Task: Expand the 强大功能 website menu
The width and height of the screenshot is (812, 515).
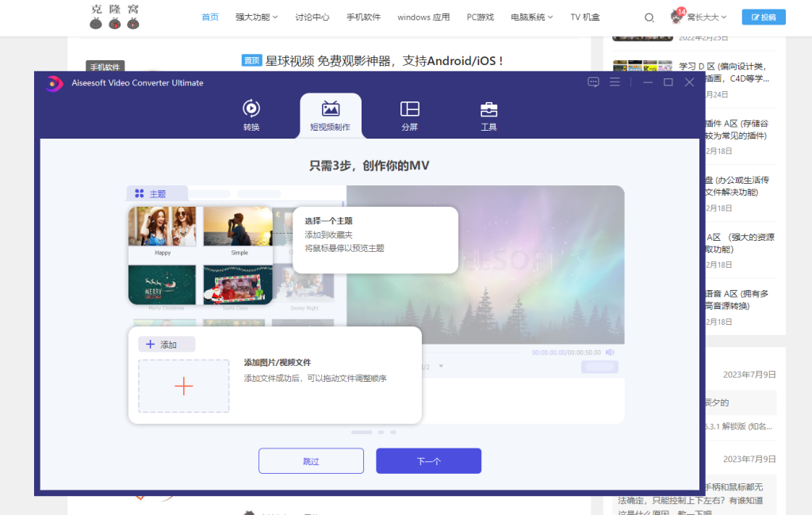Action: tap(257, 17)
